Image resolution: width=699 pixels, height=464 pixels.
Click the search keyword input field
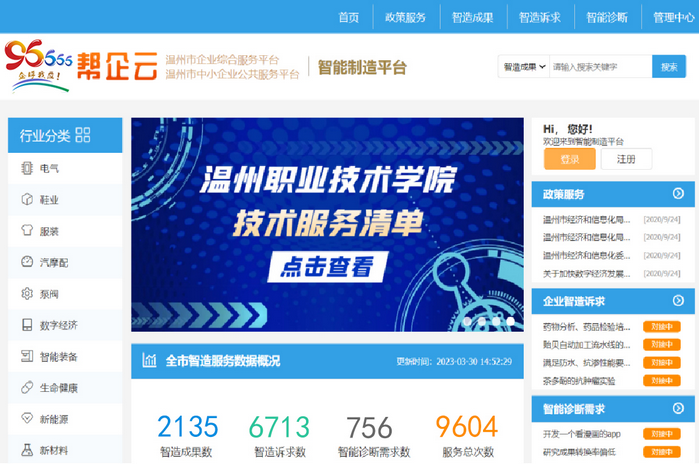coord(600,67)
